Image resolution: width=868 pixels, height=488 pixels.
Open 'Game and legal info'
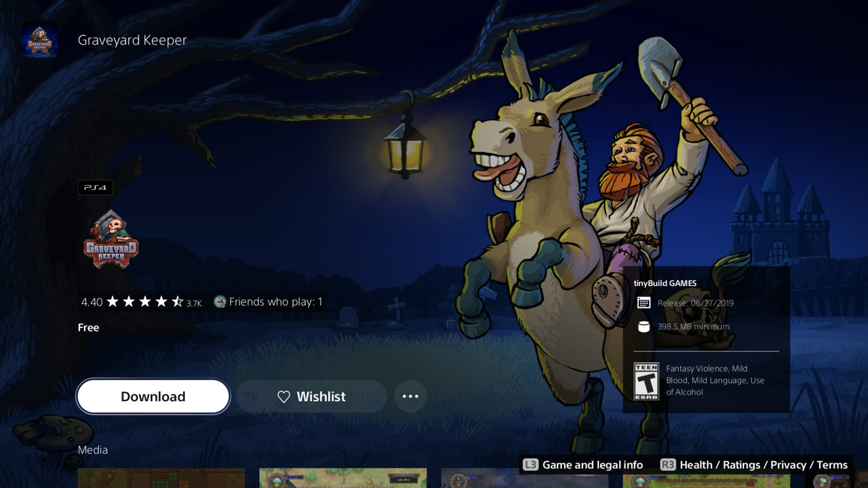click(x=593, y=465)
